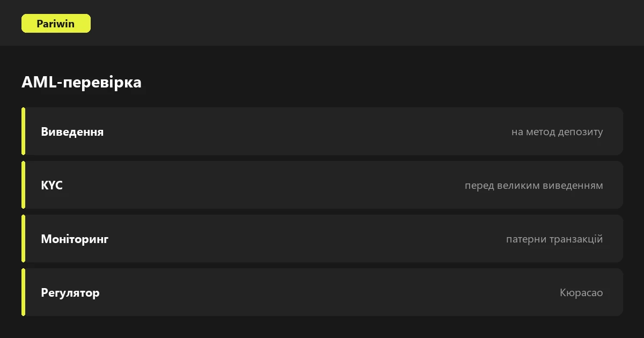This screenshot has width=644, height=338.
Task: Select the KYC row label
Action: pyautogui.click(x=52, y=185)
